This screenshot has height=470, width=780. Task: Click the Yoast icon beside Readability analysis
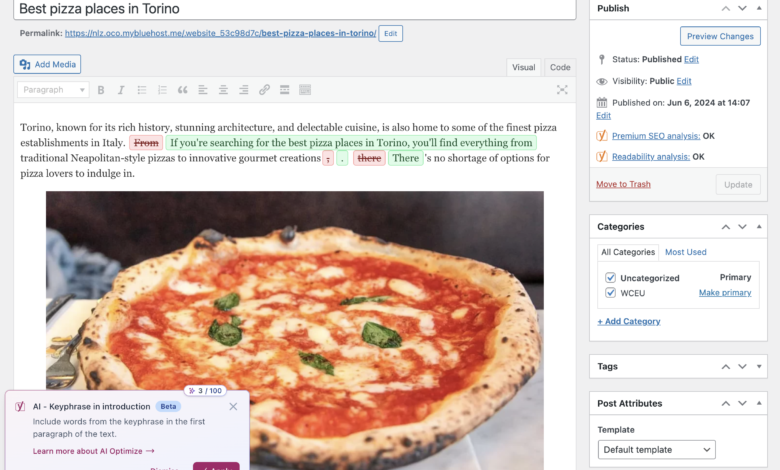pyautogui.click(x=602, y=157)
